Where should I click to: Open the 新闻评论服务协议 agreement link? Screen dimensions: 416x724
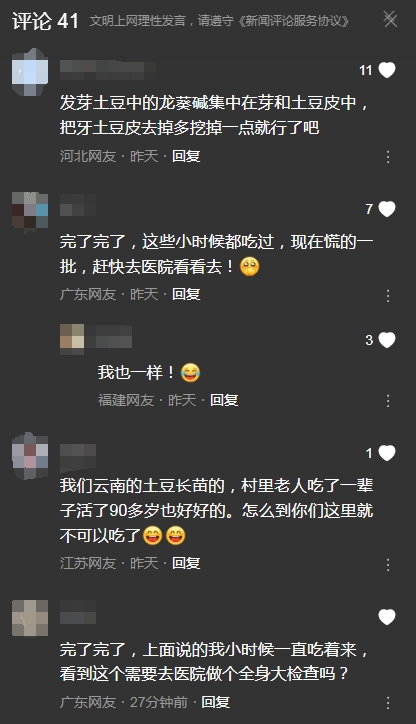pyautogui.click(x=294, y=21)
